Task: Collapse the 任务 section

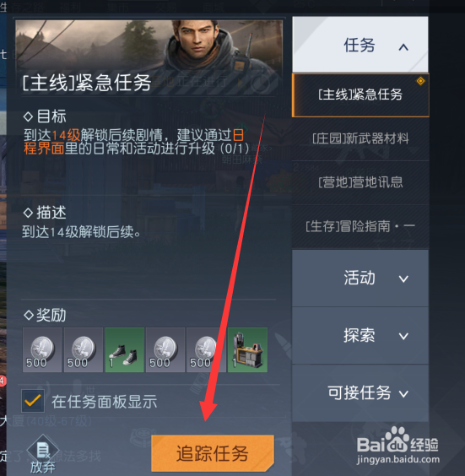Action: pyautogui.click(x=360, y=45)
